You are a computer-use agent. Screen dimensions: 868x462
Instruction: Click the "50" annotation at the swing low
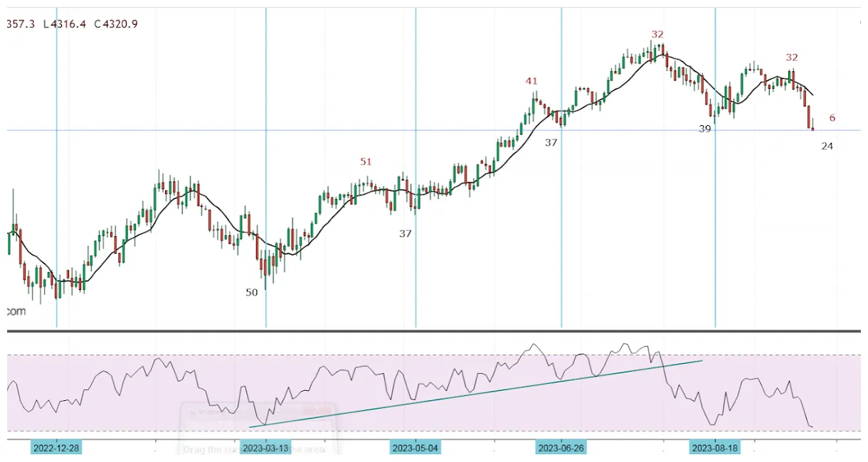pyautogui.click(x=253, y=292)
